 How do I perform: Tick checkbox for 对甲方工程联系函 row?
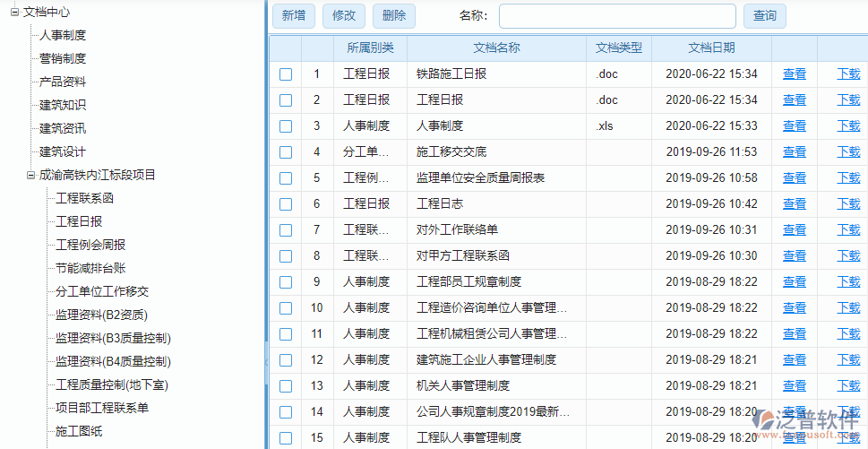[x=286, y=255]
